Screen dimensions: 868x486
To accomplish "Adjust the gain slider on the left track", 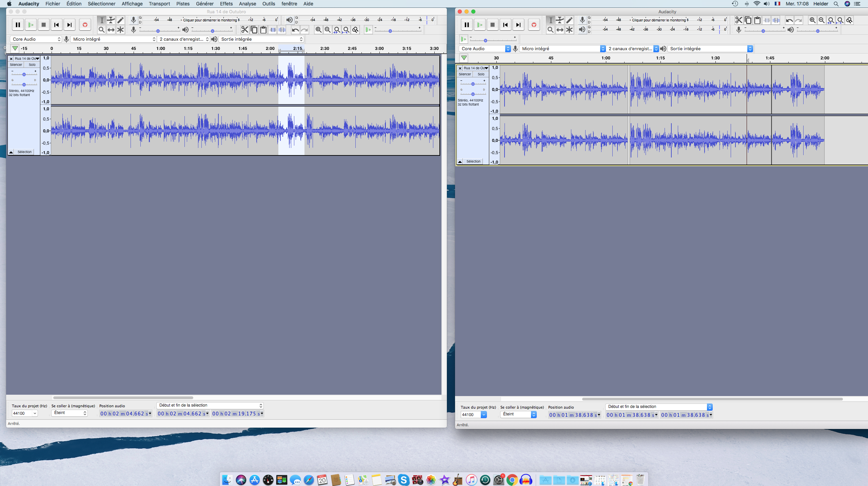I will (24, 74).
